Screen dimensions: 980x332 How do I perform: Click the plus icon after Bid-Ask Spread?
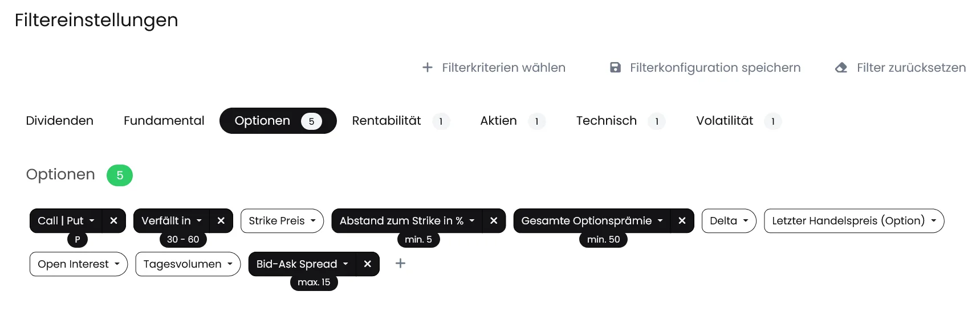click(401, 263)
